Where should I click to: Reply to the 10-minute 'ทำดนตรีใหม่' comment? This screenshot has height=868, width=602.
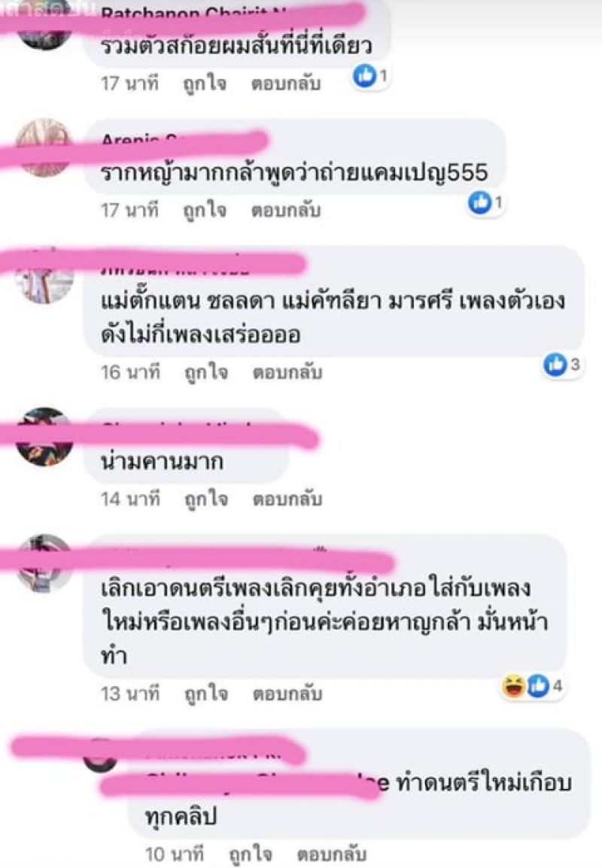click(x=332, y=854)
